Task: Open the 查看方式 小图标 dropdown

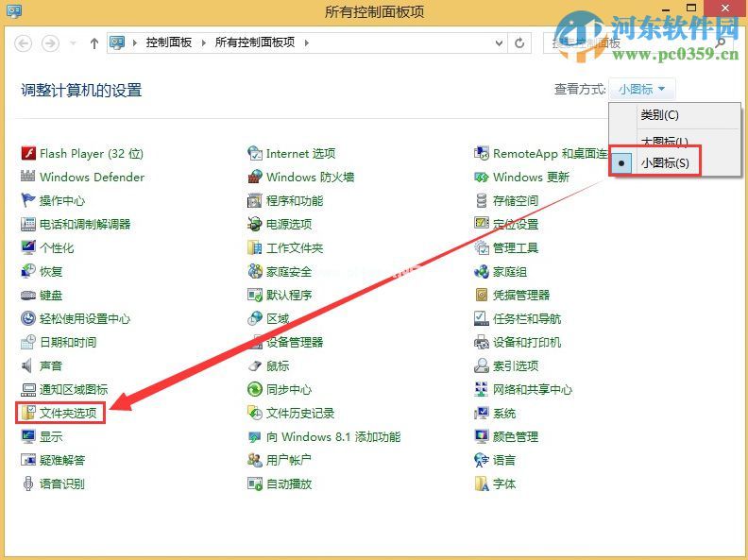Action: coord(642,89)
